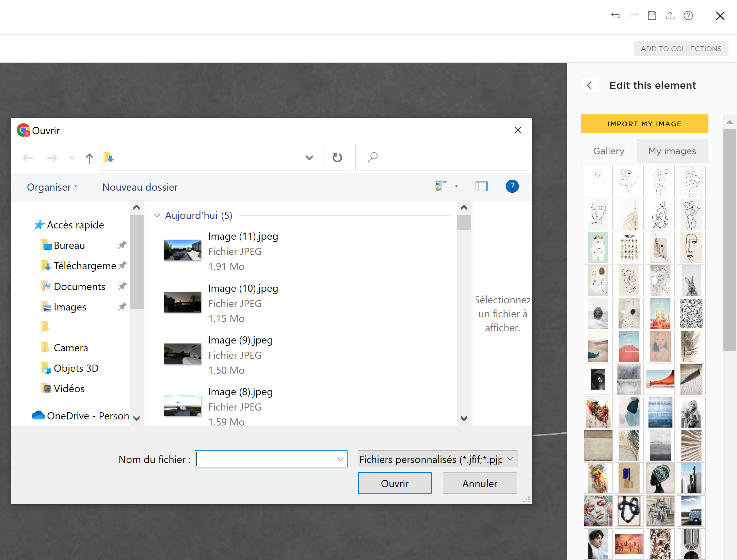
Task: Switch to the My images tab
Action: tap(672, 151)
